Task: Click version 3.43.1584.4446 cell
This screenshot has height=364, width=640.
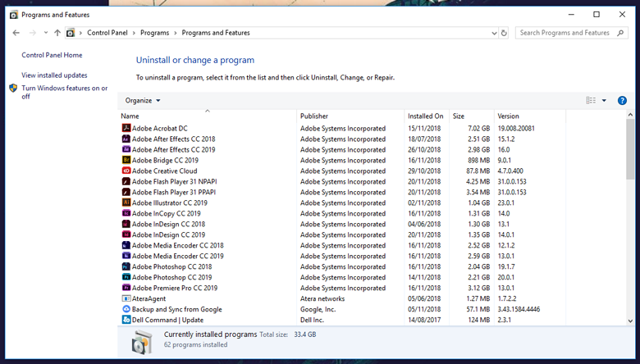Action: point(519,309)
